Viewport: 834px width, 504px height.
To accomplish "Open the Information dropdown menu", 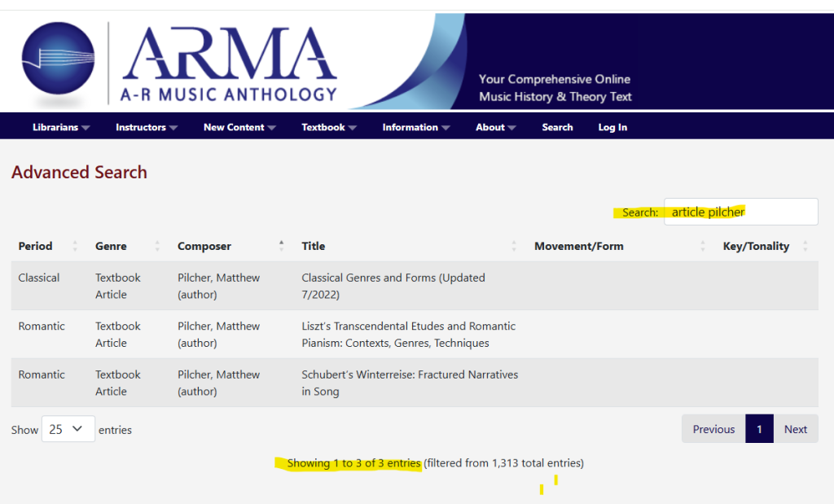I will [416, 127].
